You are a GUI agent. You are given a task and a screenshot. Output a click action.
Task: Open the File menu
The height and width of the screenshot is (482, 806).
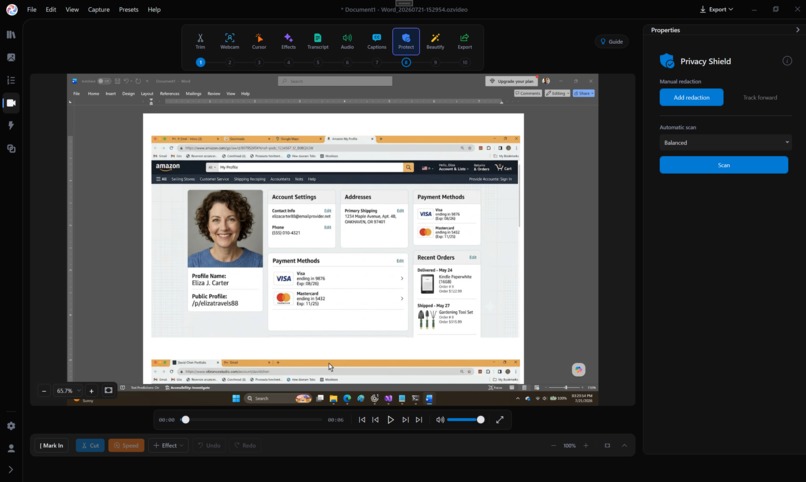(x=32, y=9)
